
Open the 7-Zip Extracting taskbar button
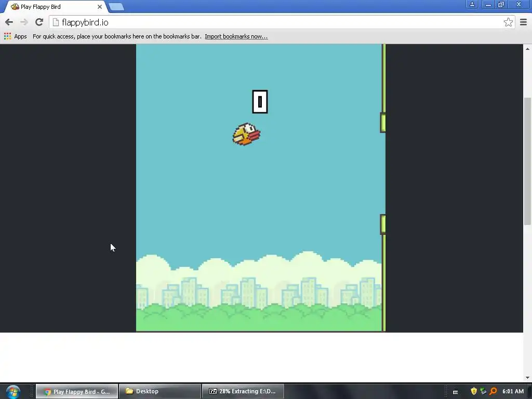(x=243, y=391)
